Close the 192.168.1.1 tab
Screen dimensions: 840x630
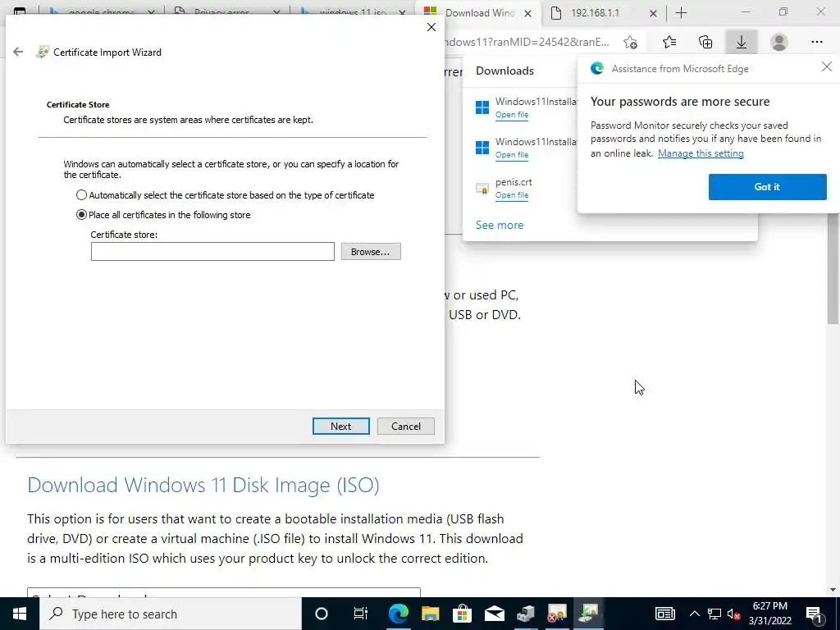click(x=653, y=13)
